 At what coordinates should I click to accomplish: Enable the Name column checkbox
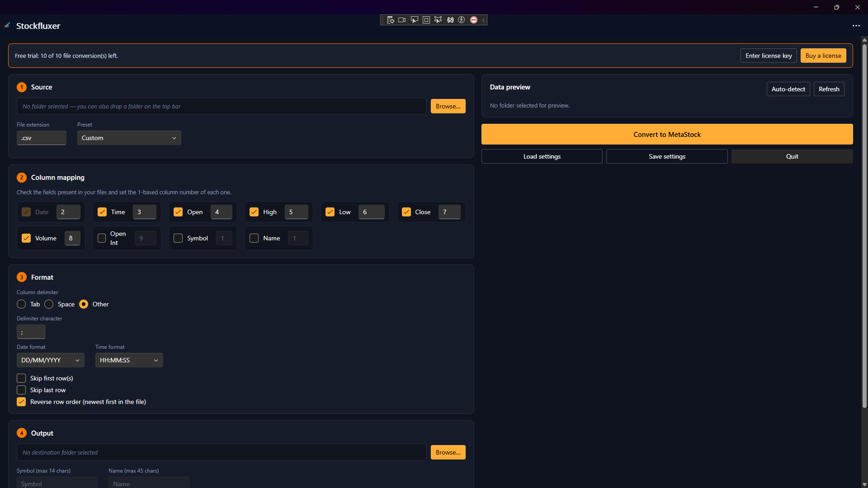[254, 238]
